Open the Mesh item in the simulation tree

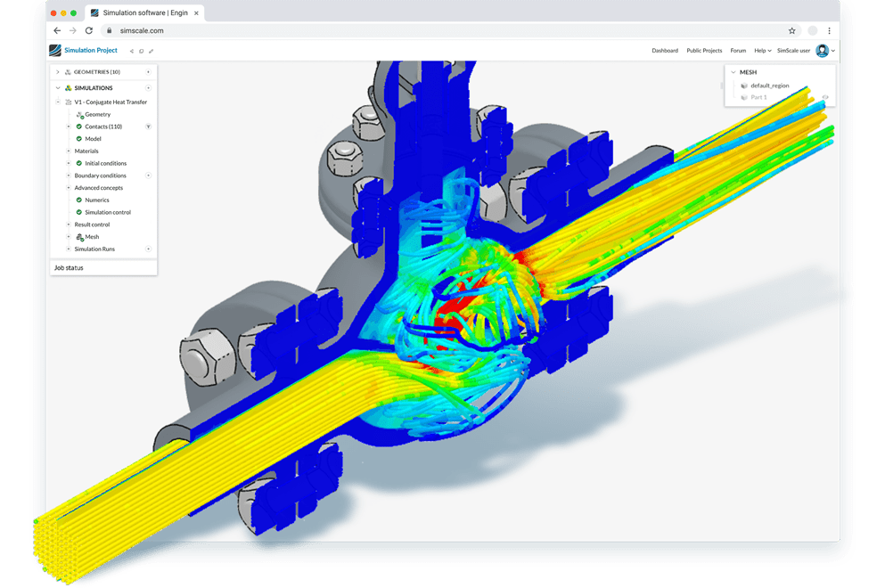(92, 236)
